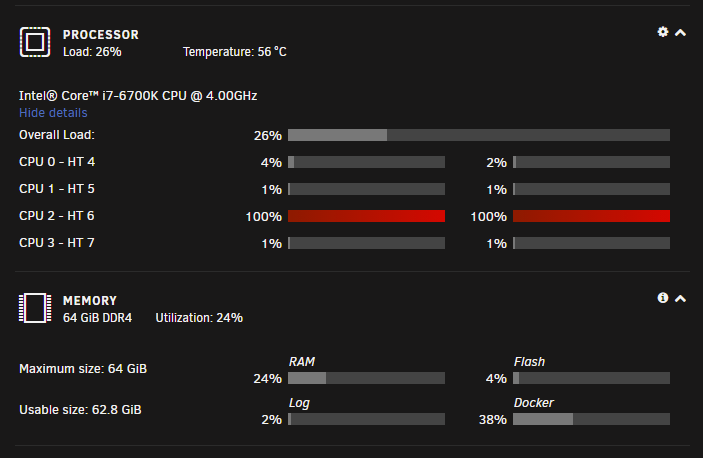
Task: Click the Intel Core i7-6700K model text
Action: pos(138,96)
